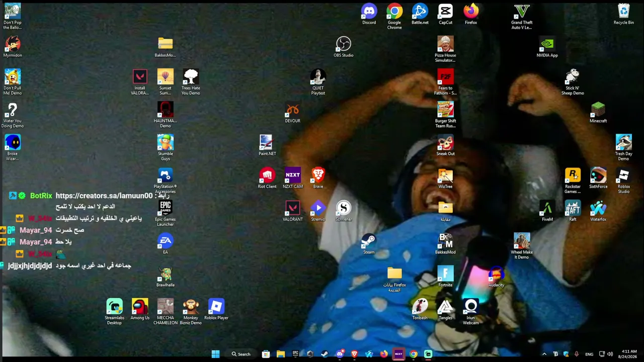Image resolution: width=644 pixels, height=362 pixels.
Task: Click the QUIET Playtest desktop shortcut
Action: tap(318, 82)
